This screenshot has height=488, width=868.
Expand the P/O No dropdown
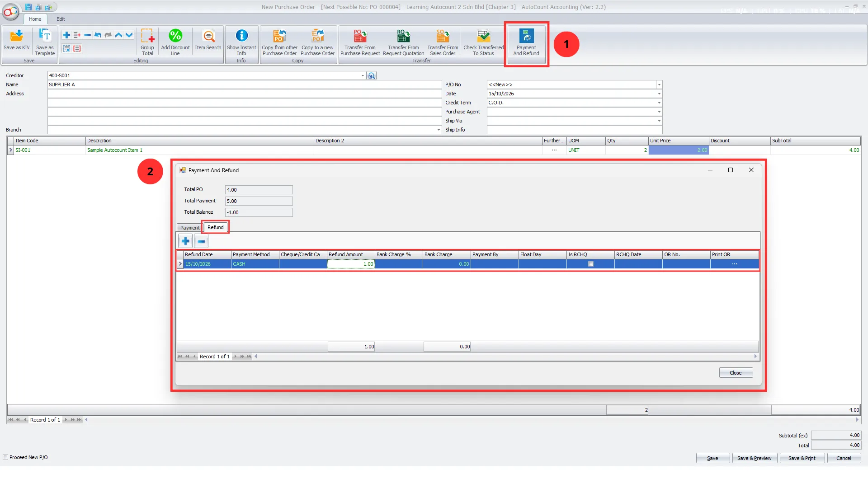(x=659, y=84)
